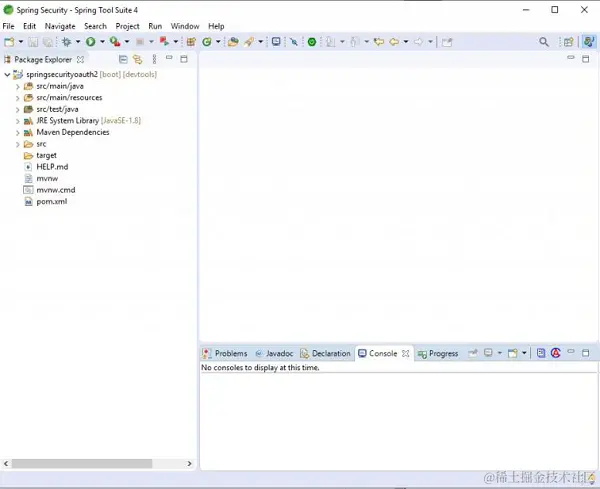Click the Coverage run icon
The height and width of the screenshot is (489, 600).
[x=115, y=42]
